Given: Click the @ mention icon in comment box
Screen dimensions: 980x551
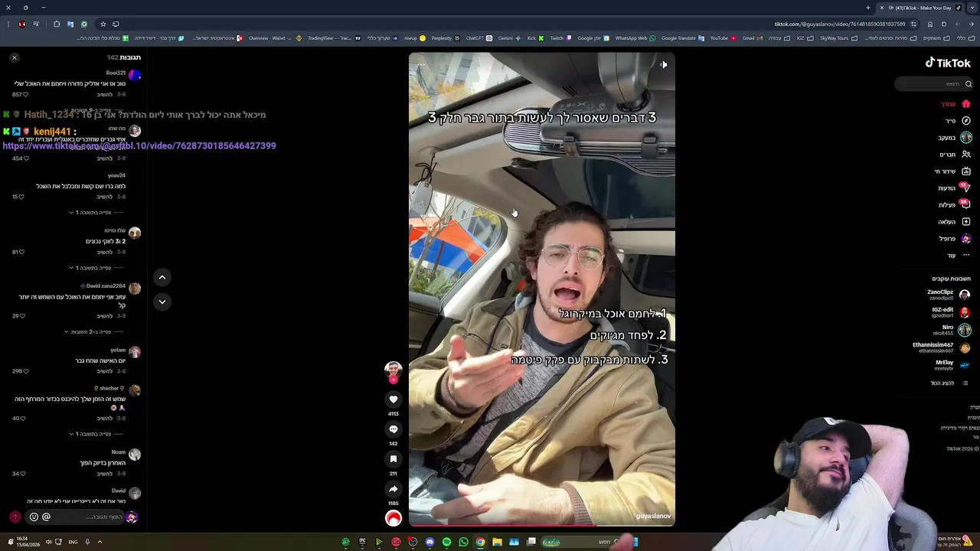Looking at the screenshot, I should tap(46, 517).
